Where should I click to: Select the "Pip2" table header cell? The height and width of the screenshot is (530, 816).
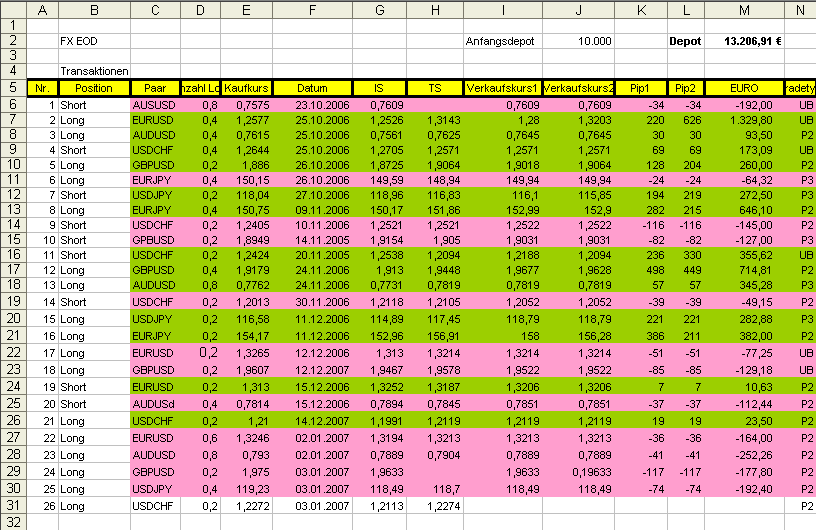pyautogui.click(x=685, y=88)
